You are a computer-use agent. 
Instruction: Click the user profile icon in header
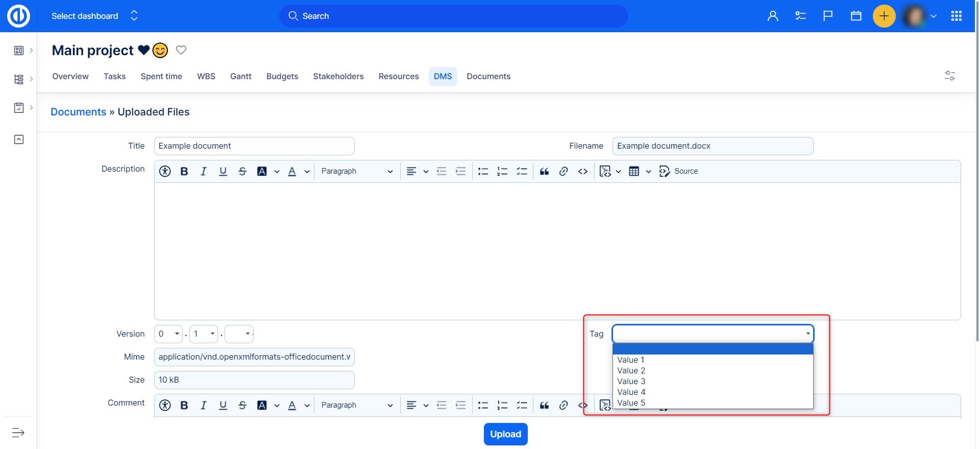[x=773, y=16]
